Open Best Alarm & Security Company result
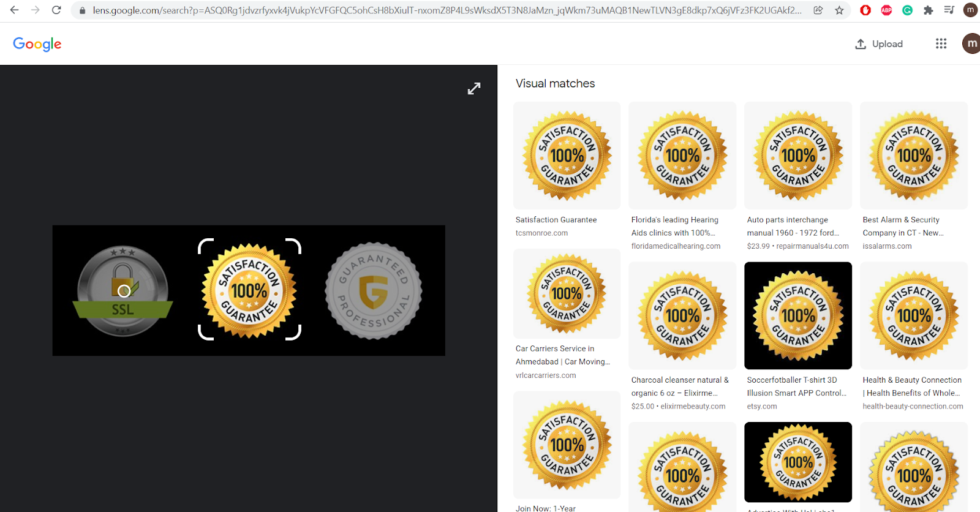The width and height of the screenshot is (980, 512). (x=903, y=227)
